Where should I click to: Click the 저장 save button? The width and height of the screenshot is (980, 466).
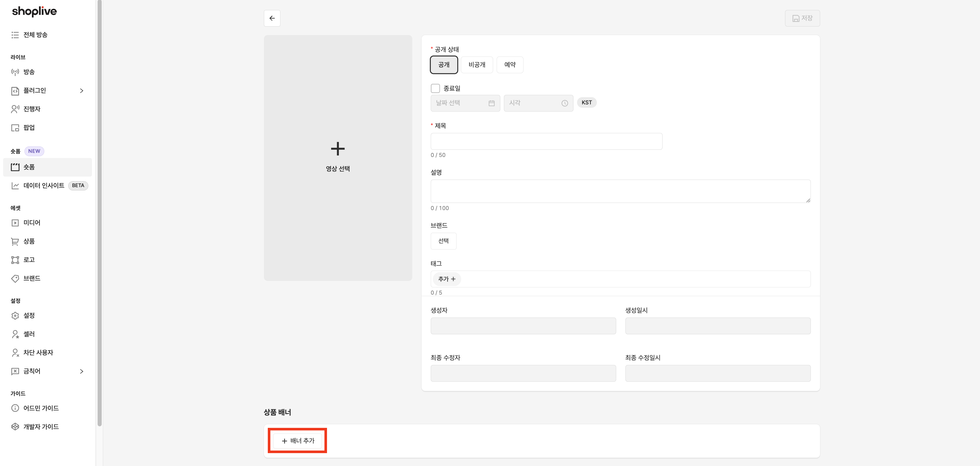pyautogui.click(x=802, y=18)
